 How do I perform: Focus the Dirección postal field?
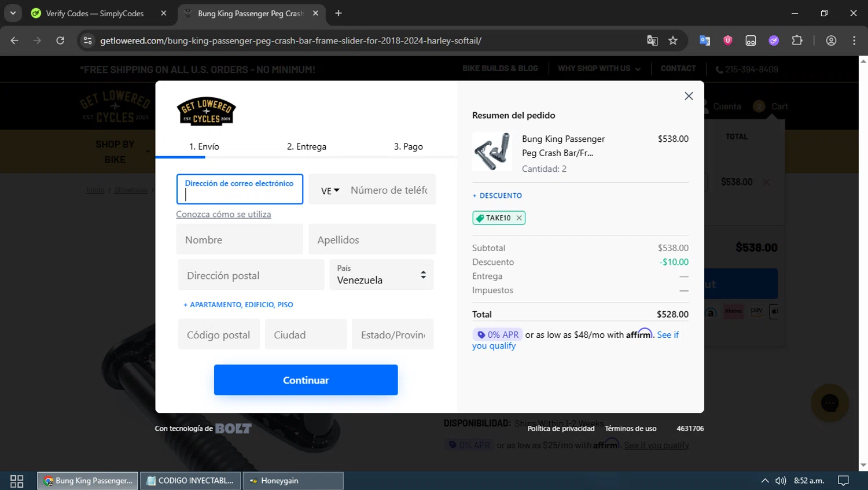pos(251,275)
